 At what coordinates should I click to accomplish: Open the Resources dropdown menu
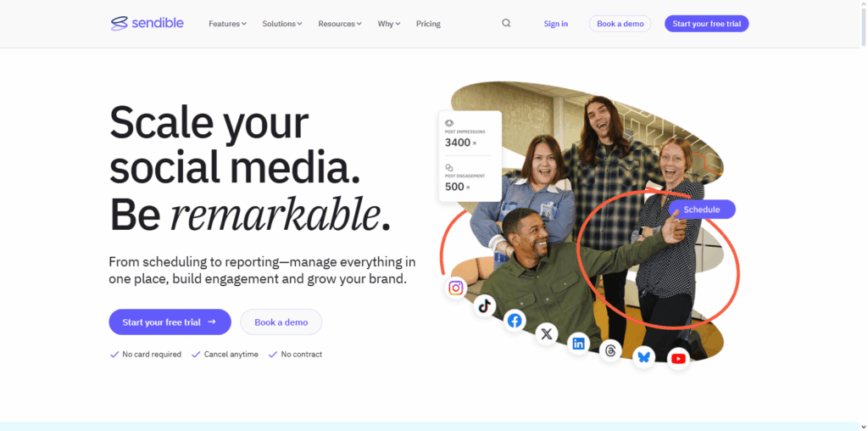(339, 24)
